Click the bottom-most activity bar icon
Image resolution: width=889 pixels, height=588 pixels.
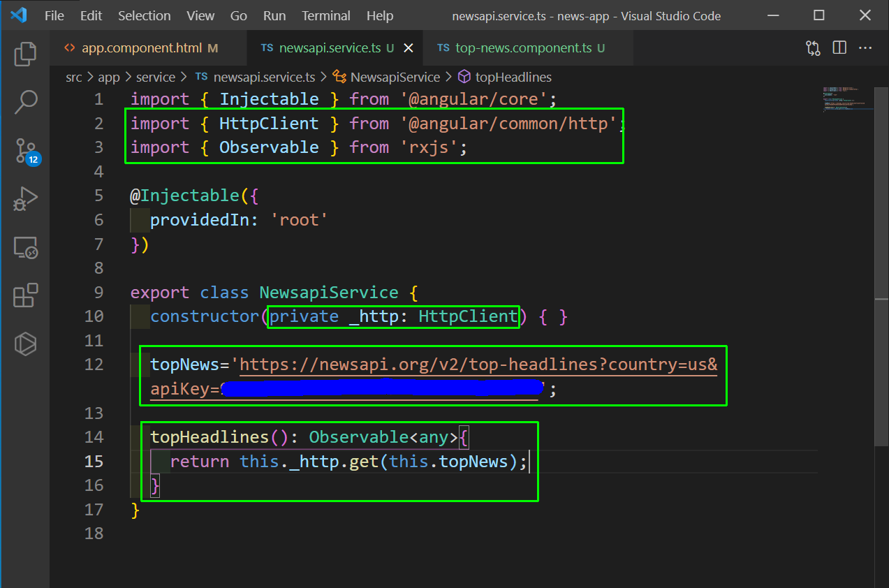(25, 344)
